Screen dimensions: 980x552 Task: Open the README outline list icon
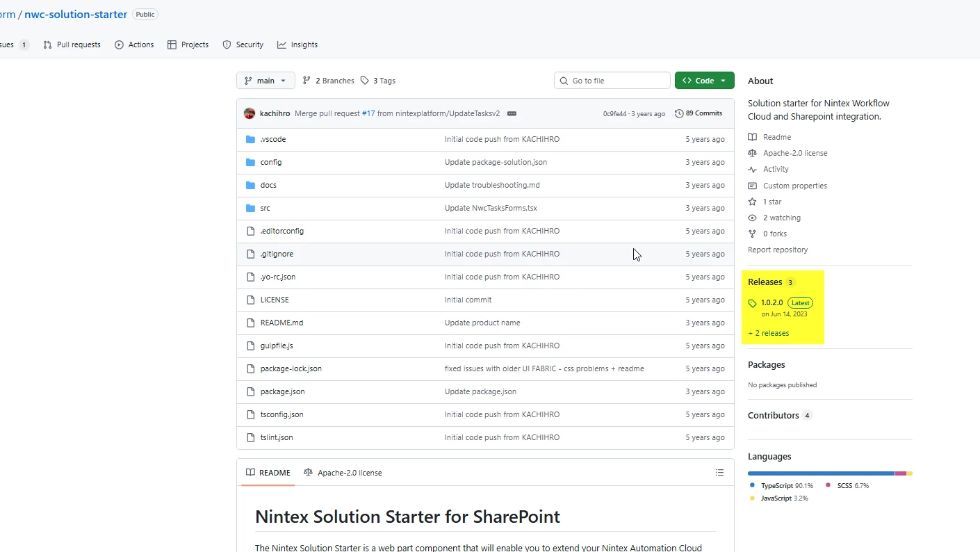pos(719,473)
